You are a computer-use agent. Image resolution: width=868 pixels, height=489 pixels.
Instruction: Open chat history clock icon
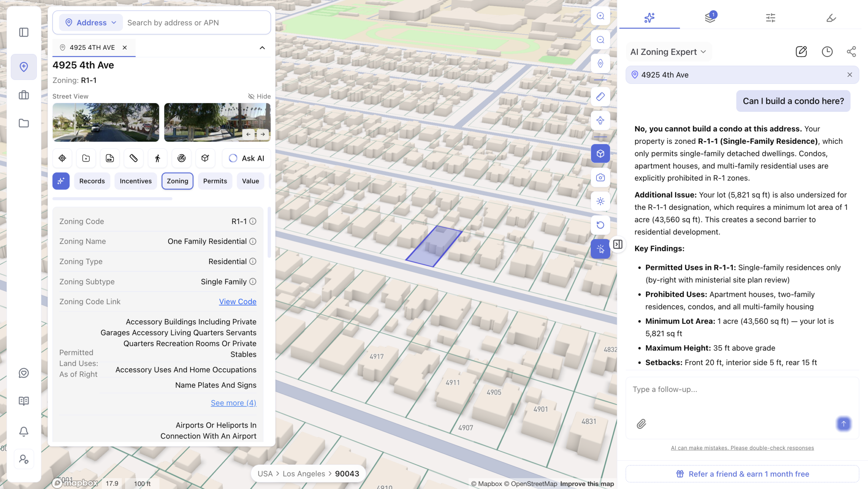point(827,52)
